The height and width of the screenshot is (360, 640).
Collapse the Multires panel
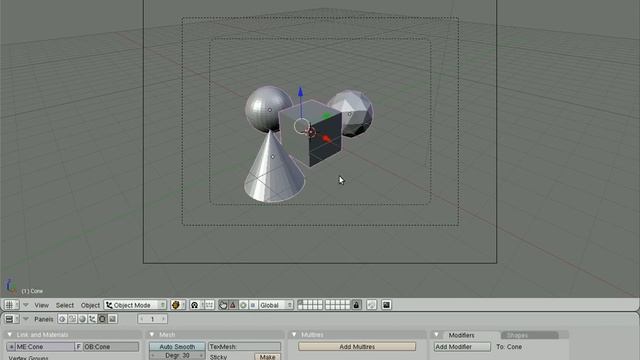point(294,335)
